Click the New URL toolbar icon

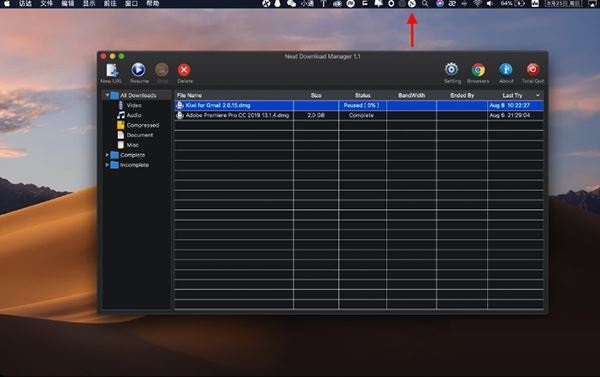pos(111,71)
